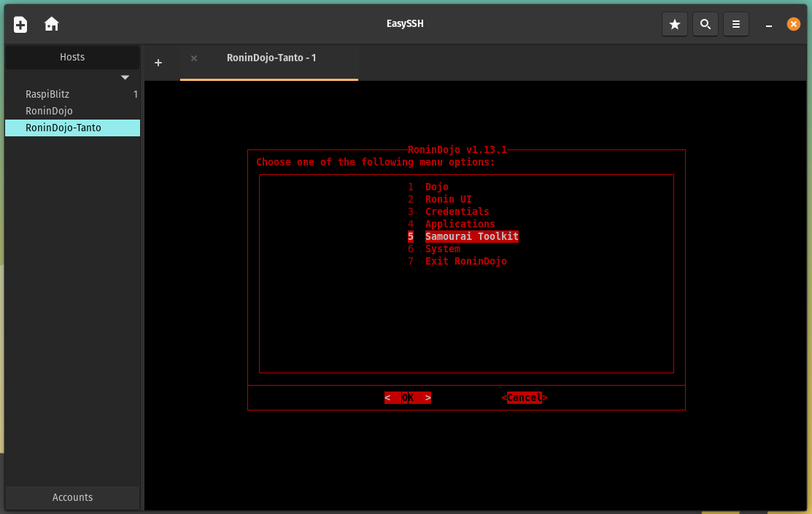This screenshot has width=812, height=514.
Task: Choose menu option 2 Ronin UI
Action: click(440, 199)
